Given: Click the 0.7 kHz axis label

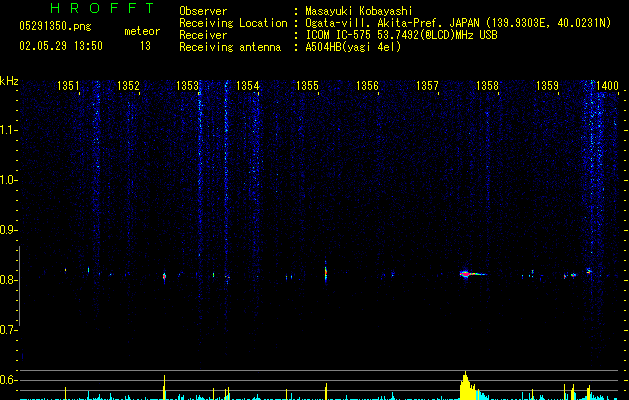Looking at the screenshot, I should coord(9,330).
